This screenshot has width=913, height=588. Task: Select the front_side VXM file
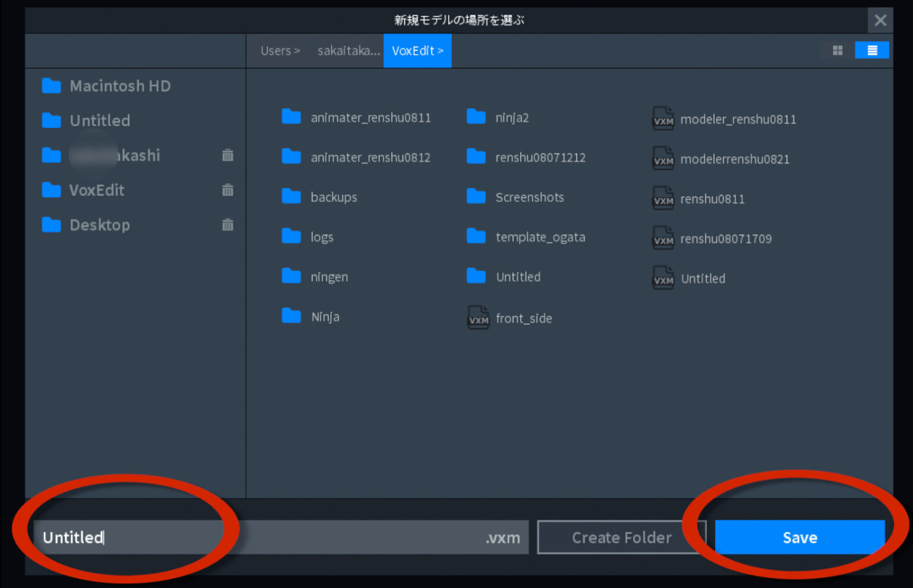[x=524, y=318]
